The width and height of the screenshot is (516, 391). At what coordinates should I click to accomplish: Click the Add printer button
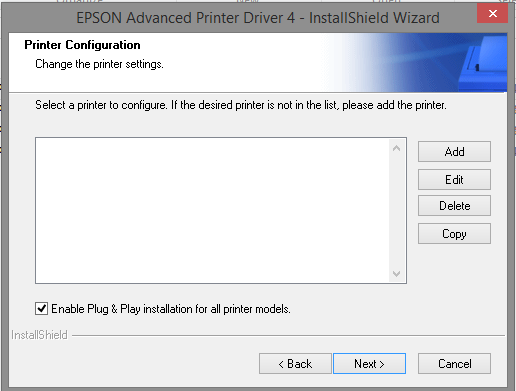tap(454, 152)
